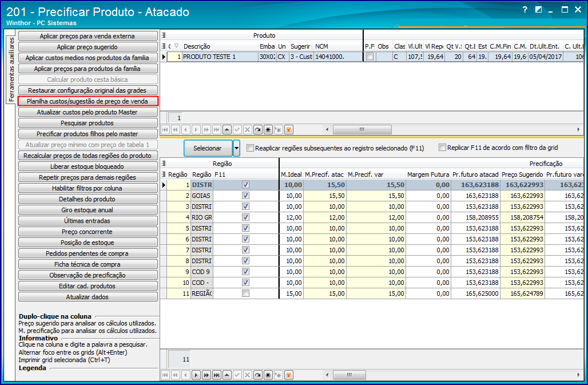
Task: Click right arrow of region grid scrollbar
Action: pyautogui.click(x=578, y=375)
